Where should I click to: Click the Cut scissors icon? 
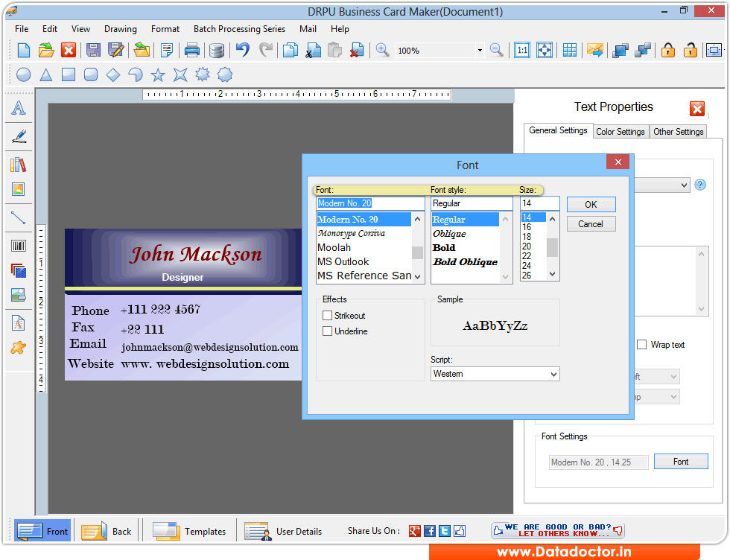click(313, 50)
